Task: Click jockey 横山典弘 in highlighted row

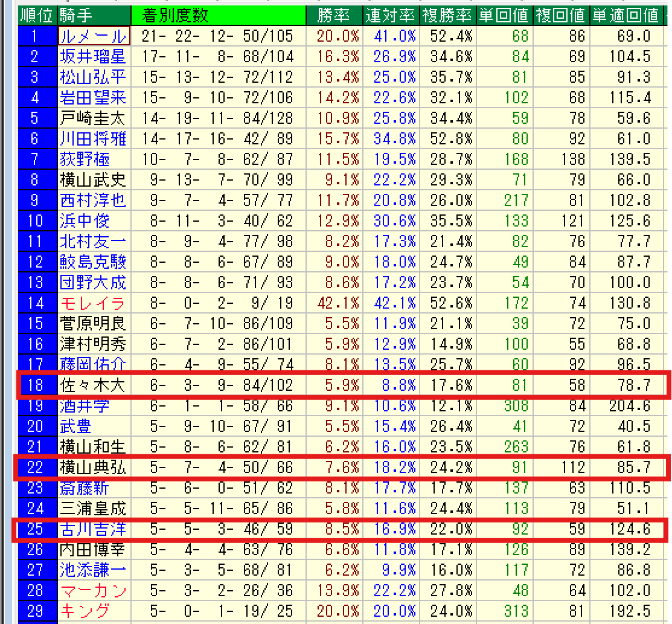Action: 93,467
